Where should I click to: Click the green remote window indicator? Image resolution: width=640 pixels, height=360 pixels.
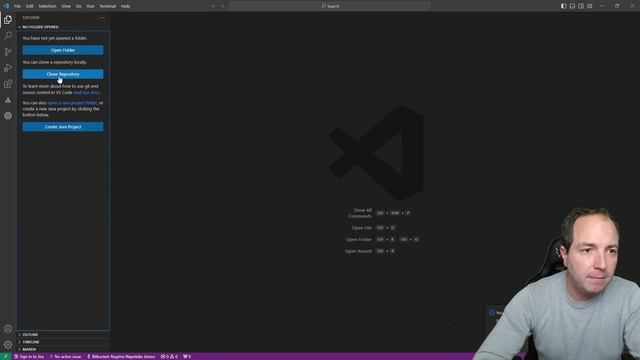coord(6,356)
